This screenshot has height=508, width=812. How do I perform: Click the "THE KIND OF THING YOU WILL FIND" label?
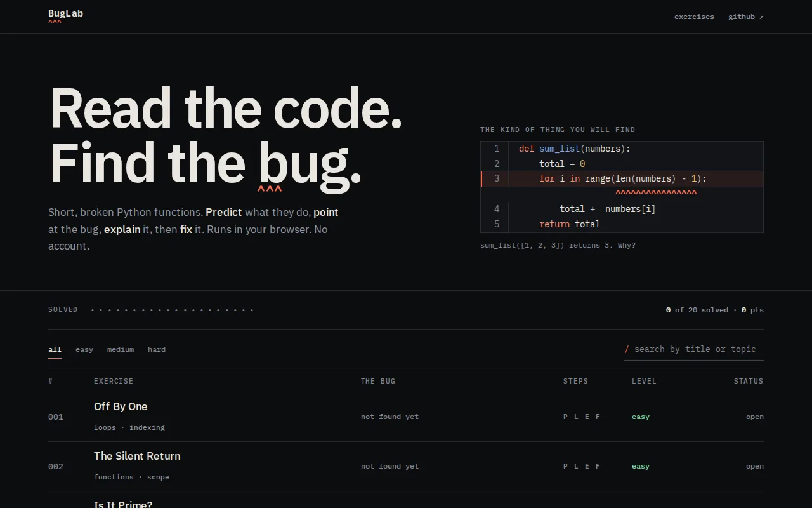[558, 130]
